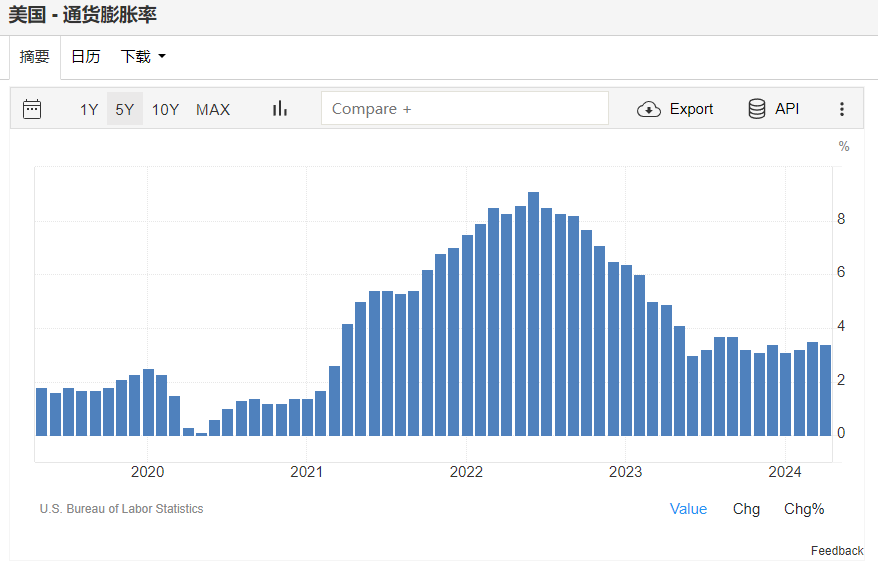
Task: Click the 2021 x-axis year label
Action: 306,472
